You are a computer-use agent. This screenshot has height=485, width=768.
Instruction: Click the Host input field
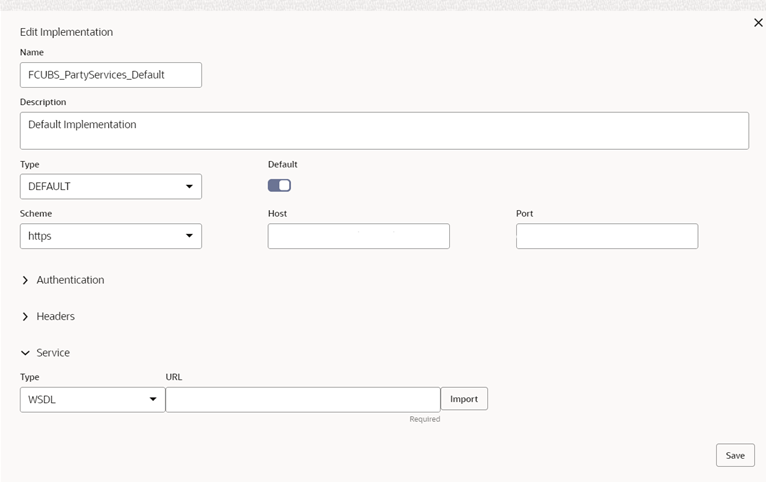(359, 236)
